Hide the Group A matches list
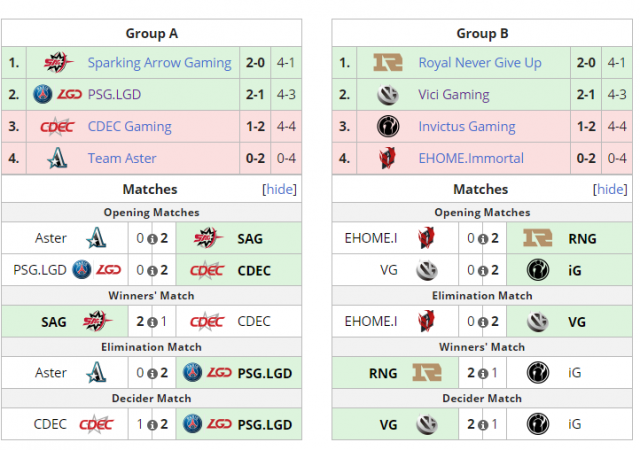The width and height of the screenshot is (640, 450). click(x=279, y=189)
